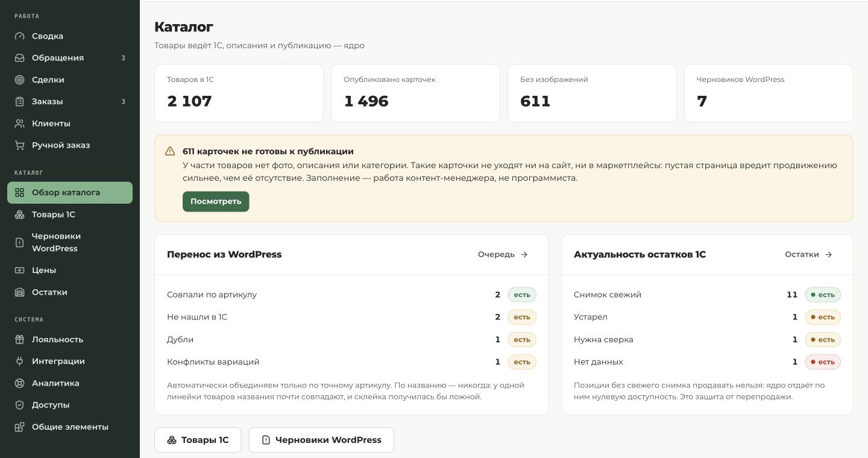Open the Ручной заказ cart icon
The width and height of the screenshot is (868, 458).
point(20,145)
